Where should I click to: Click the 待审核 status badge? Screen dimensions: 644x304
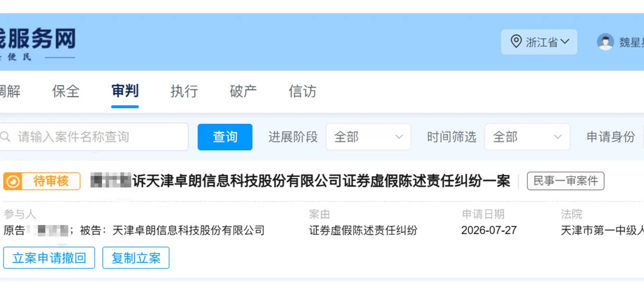tap(42, 181)
